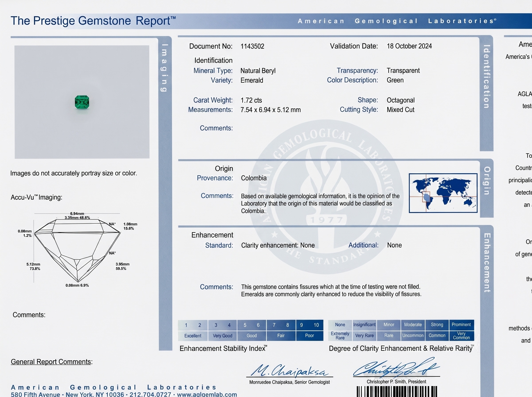Open the vertical Identification section tab
This screenshot has height=397, width=532.
(x=486, y=76)
